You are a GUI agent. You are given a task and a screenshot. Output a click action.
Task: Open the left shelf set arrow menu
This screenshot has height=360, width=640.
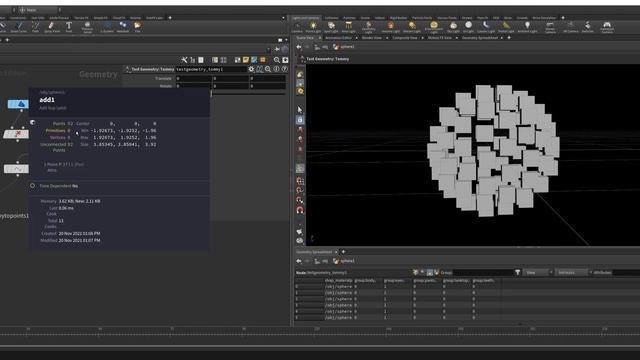click(283, 18)
